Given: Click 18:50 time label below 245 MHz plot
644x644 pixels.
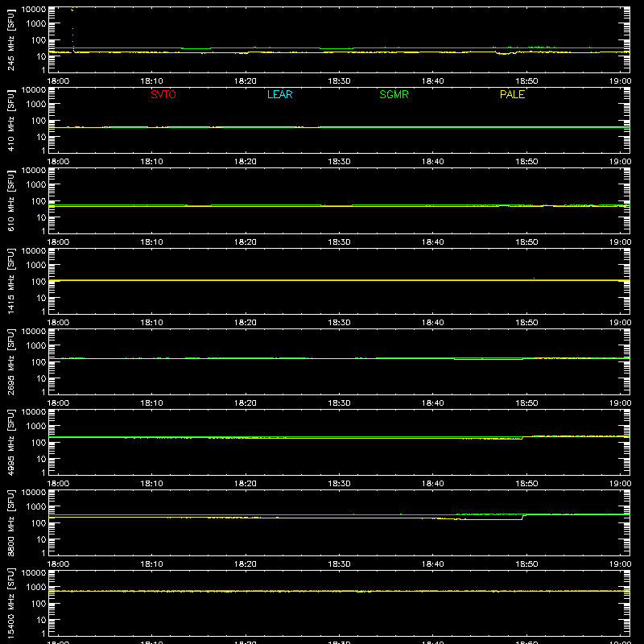Looking at the screenshot, I should click(x=526, y=81).
